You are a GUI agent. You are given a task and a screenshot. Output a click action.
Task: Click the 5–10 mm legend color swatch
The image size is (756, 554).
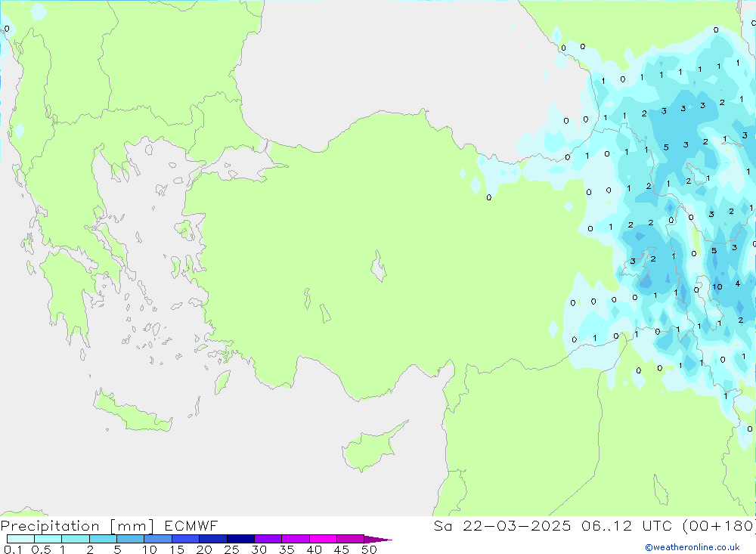click(130, 539)
